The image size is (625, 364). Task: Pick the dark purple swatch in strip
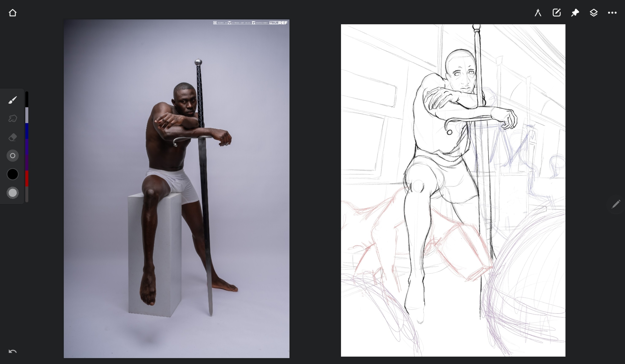27,162
